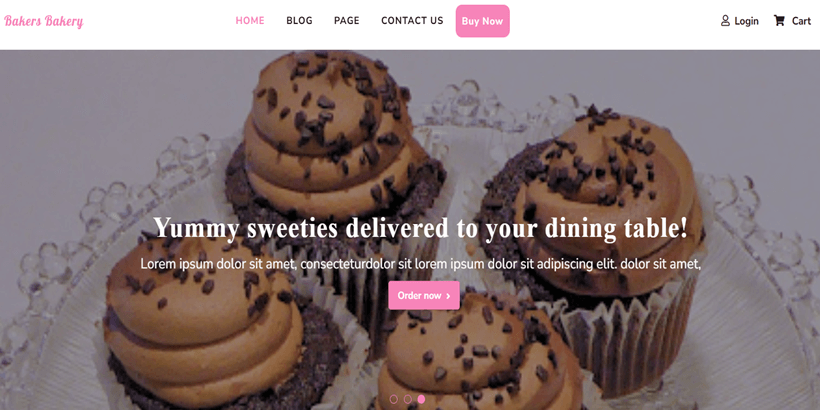Go to the HOME menu item
The height and width of the screenshot is (410, 820).
point(250,21)
